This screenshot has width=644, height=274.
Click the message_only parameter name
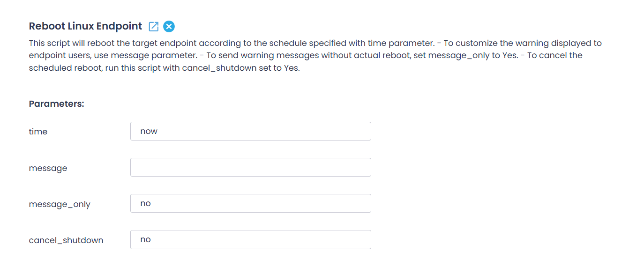click(60, 204)
